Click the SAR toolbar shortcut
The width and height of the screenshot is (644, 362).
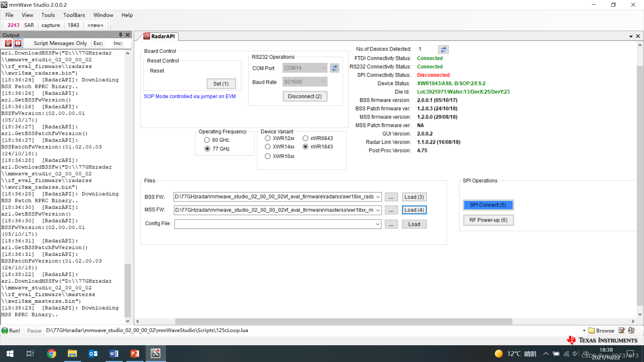[29, 25]
